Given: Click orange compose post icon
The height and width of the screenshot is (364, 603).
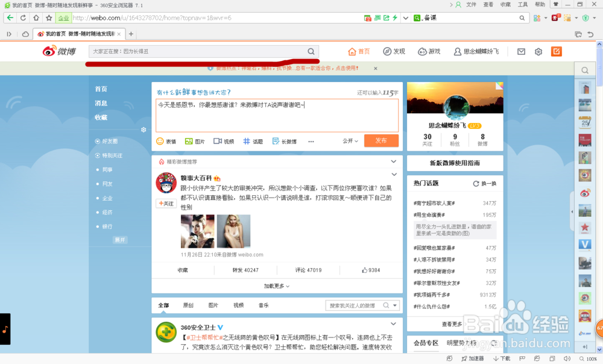Looking at the screenshot, I should point(556,51).
